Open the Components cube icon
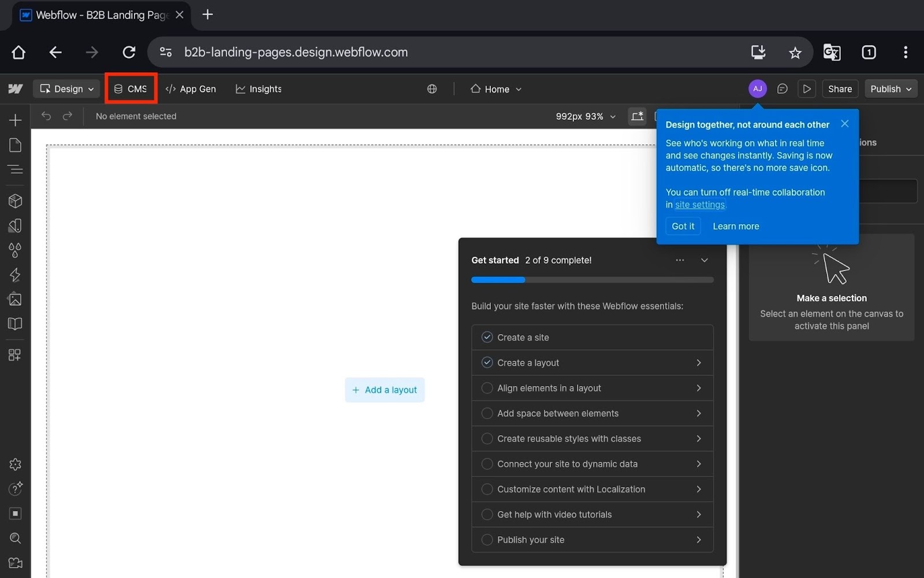This screenshot has width=924, height=578. click(x=16, y=201)
